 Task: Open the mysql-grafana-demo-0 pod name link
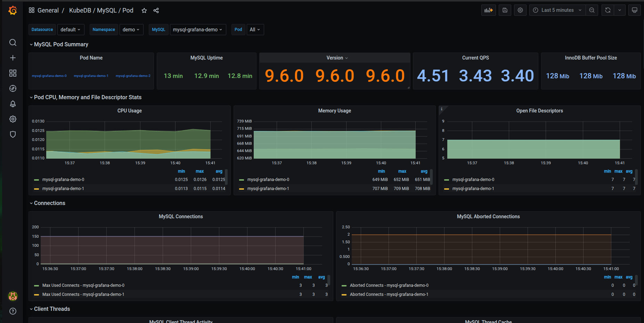point(49,76)
